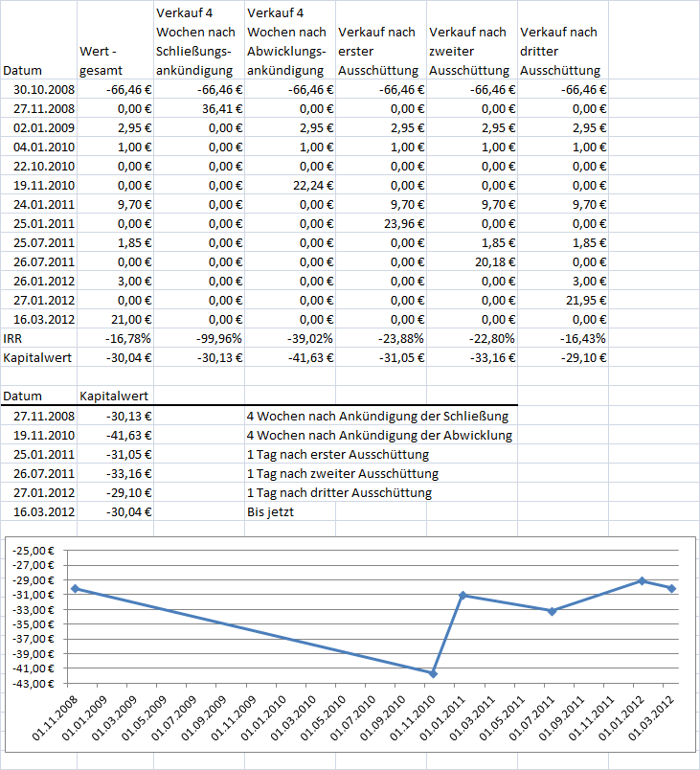The width and height of the screenshot is (700, 770).
Task: Select '4 Wochen nach Ankündigung der Abwicklung'
Action: pyautogui.click(x=379, y=435)
